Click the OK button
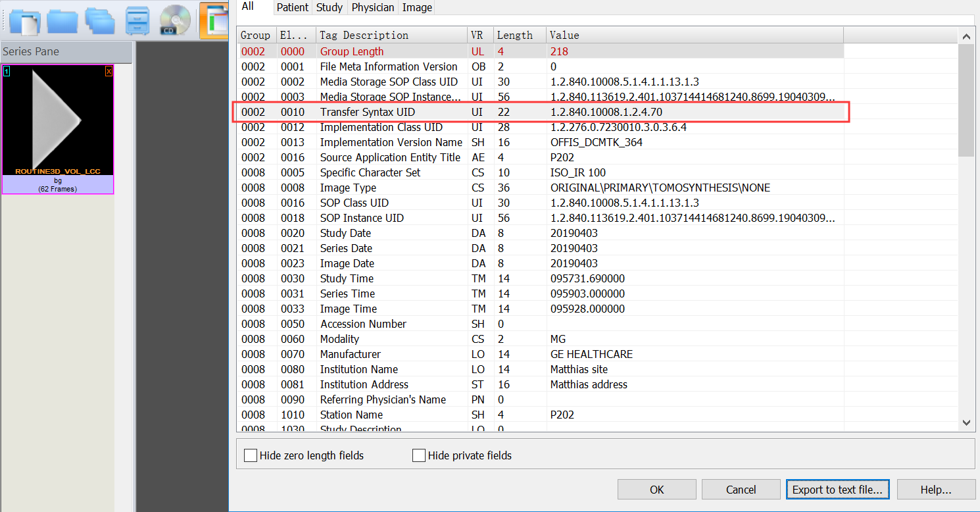 [656, 489]
